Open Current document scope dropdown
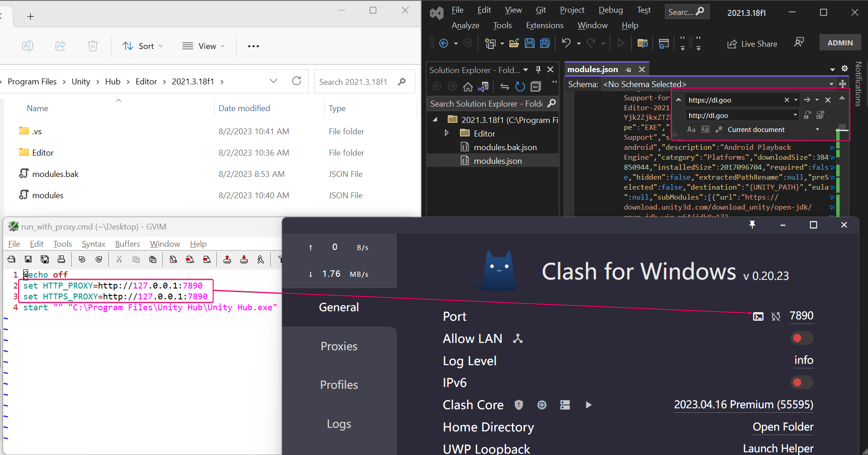Screen dimensions: 868x455 coord(818,130)
